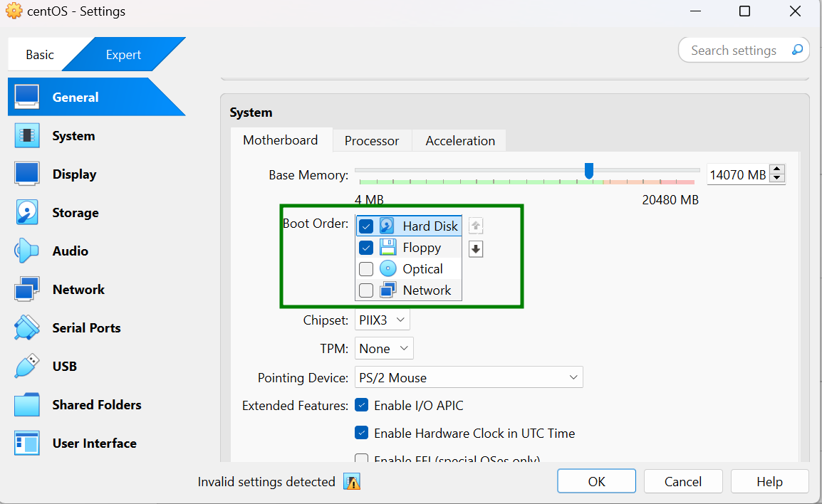Select the Optical label in boot order
This screenshot has height=504, width=822.
pos(422,269)
